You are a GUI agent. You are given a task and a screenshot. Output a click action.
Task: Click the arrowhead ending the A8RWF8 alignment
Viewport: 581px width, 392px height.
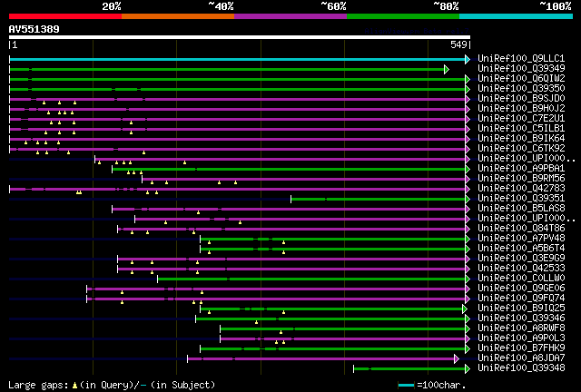(468, 329)
